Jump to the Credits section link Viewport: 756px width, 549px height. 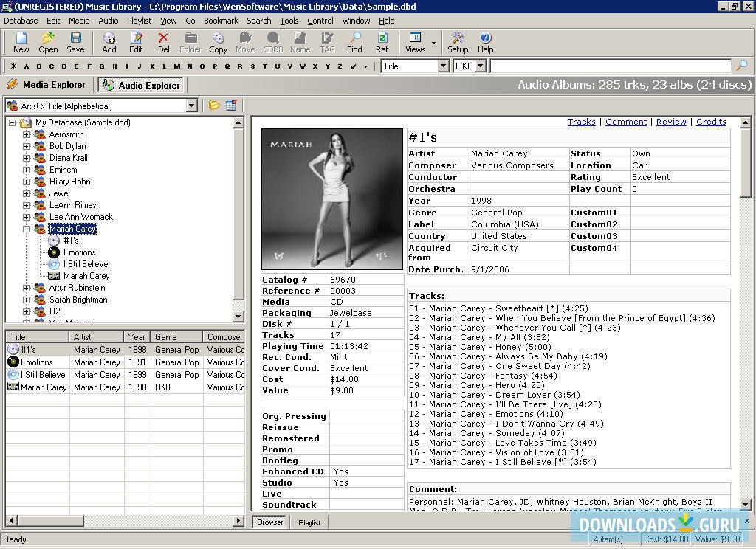pyautogui.click(x=711, y=122)
